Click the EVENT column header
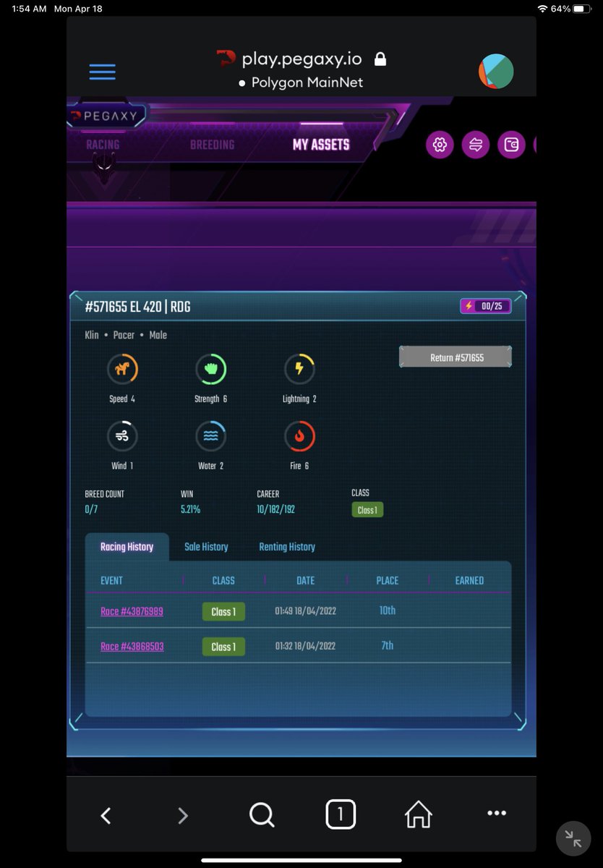603x868 pixels. click(x=111, y=580)
